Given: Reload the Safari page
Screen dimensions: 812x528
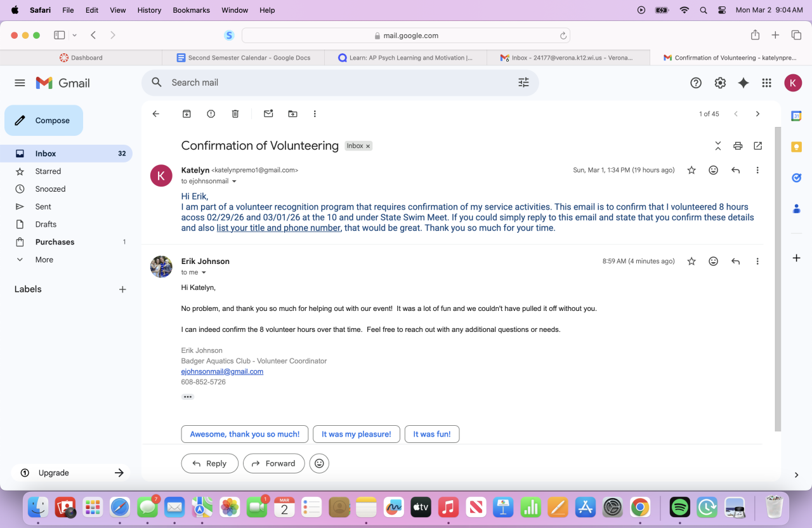Looking at the screenshot, I should pos(563,36).
